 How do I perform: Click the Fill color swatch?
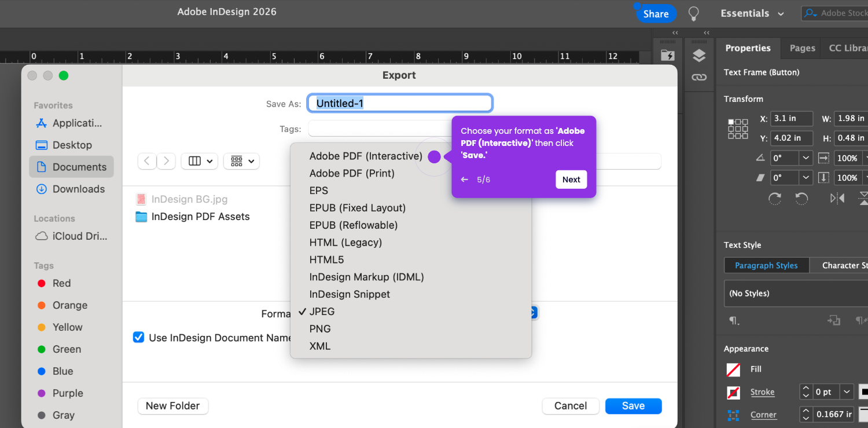point(733,370)
